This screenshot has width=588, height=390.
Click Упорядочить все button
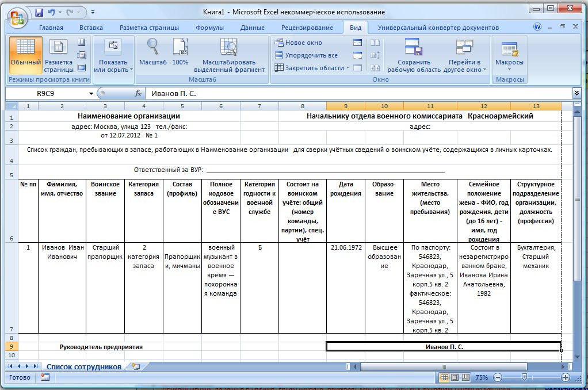click(306, 55)
